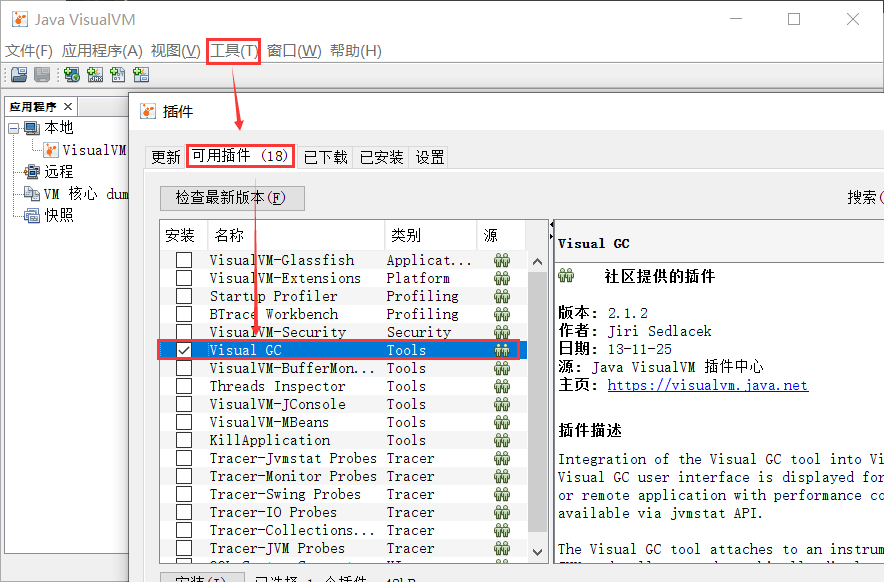Screen dimensions: 884x582
Task: Click the community icon beside 社区提供的插件
Action: click(566, 276)
